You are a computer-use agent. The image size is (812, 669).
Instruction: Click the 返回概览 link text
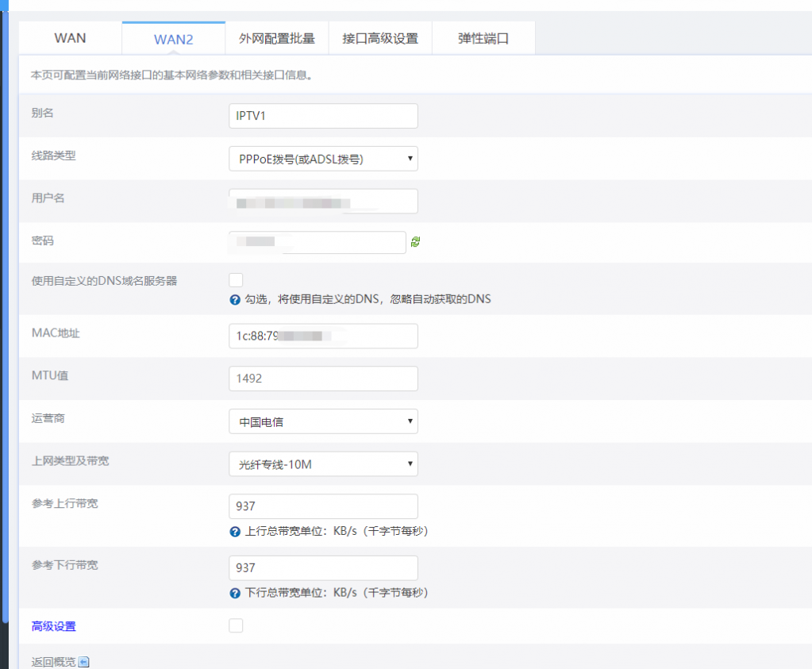[53, 662]
